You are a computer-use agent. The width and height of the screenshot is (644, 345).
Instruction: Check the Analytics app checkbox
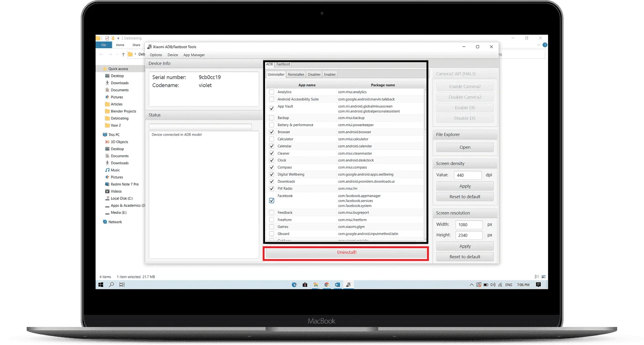(272, 92)
